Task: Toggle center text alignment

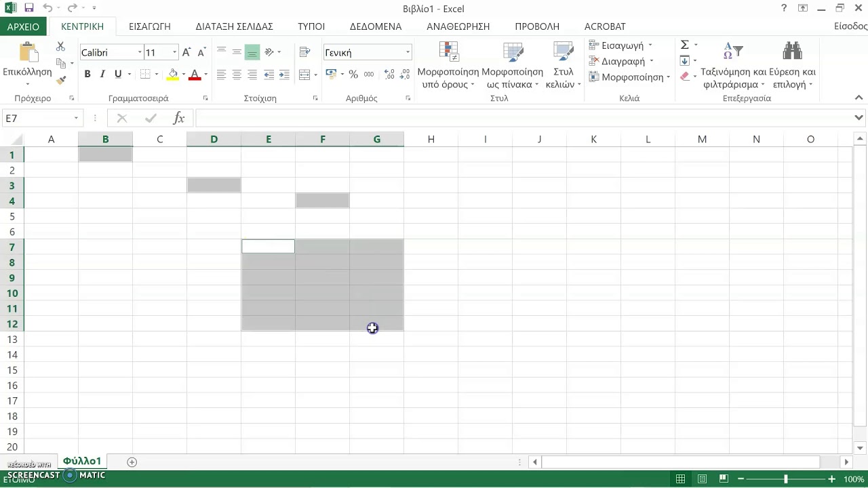Action: pos(237,74)
